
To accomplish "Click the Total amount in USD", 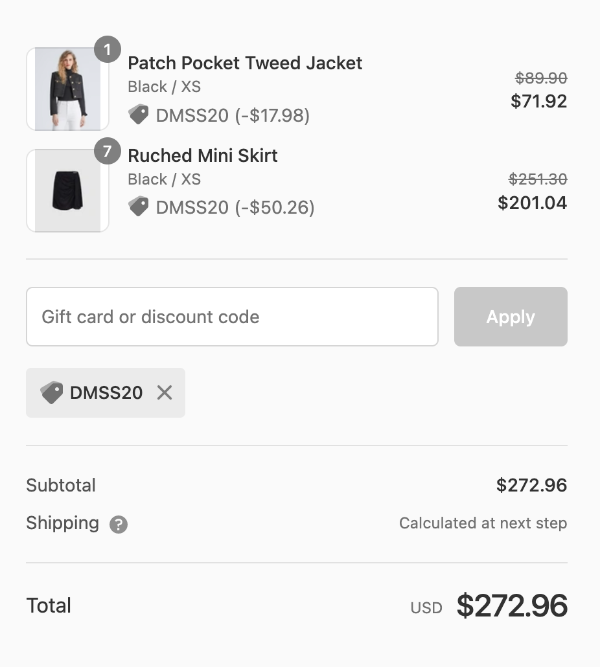I will click(x=511, y=606).
